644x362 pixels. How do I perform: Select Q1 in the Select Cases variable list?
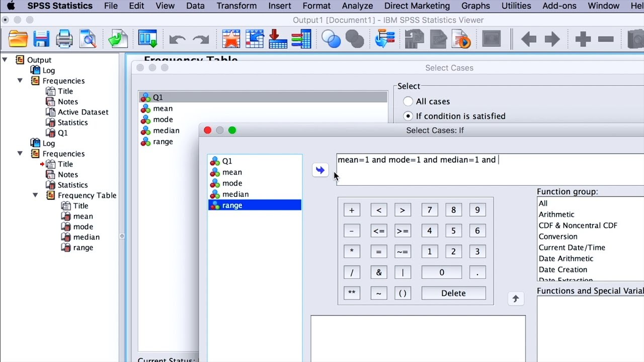263,98
